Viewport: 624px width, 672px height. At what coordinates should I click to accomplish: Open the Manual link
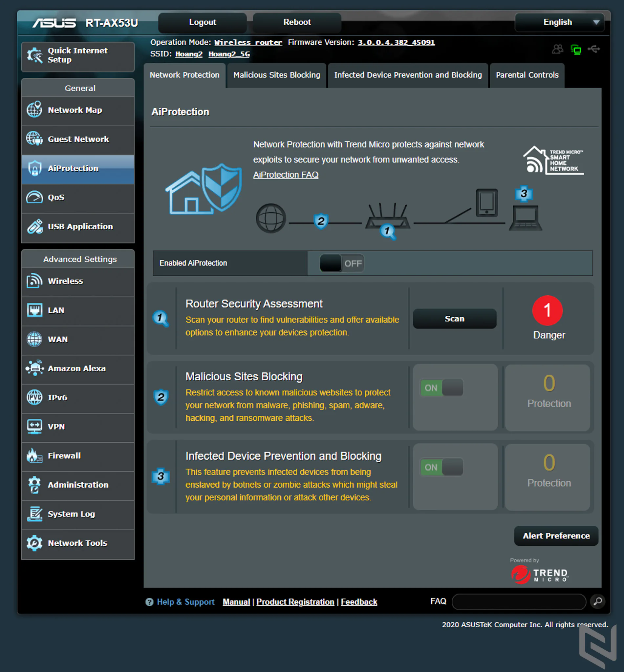[x=236, y=602]
